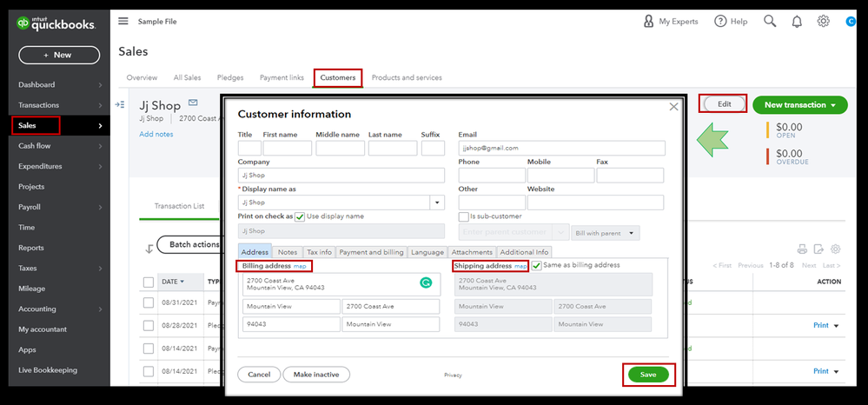The image size is (868, 405).
Task: Open the Bill with parent dropdown
Action: 605,233
